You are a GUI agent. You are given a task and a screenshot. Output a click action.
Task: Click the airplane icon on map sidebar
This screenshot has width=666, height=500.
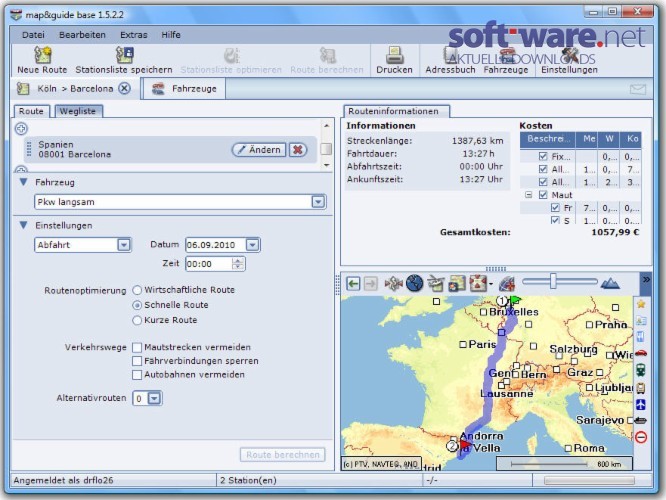(641, 404)
